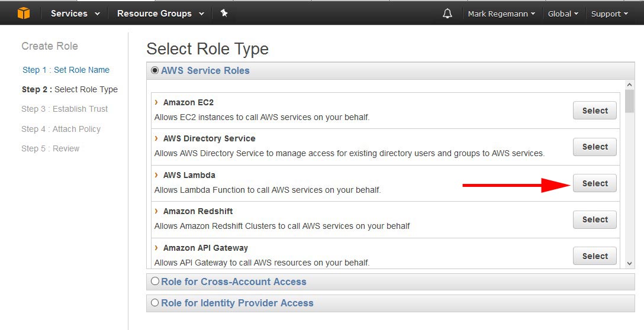This screenshot has width=644, height=330.
Task: Expand Amazon Redshift details chevron
Action: pos(156,211)
